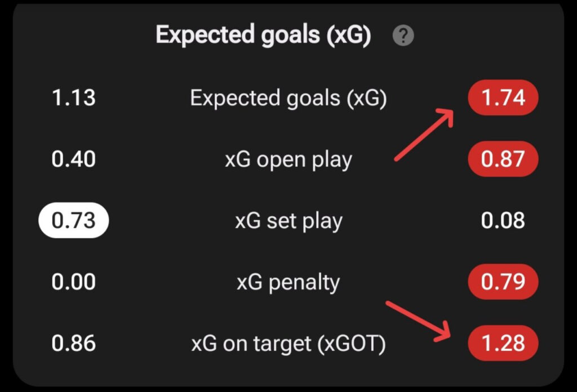Viewport: 577px width, 392px height.
Task: Click the white 0.73 set play badge
Action: pyautogui.click(x=73, y=220)
